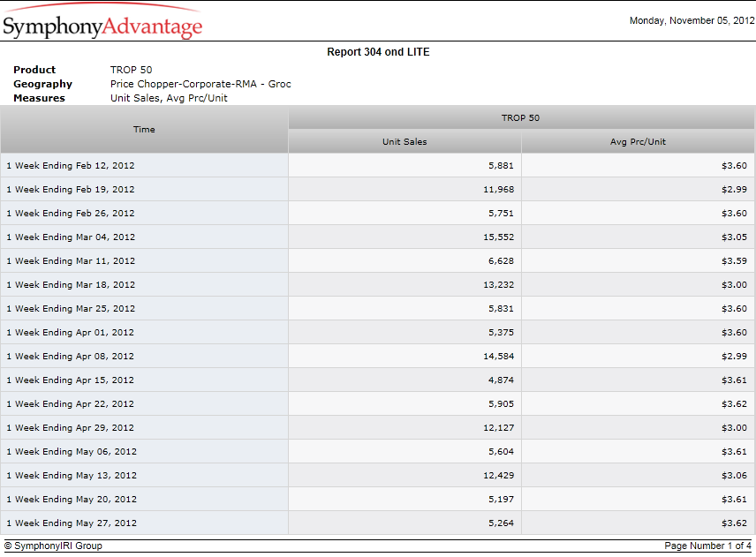
Task: Click the average price $3.05
Action: pos(734,237)
